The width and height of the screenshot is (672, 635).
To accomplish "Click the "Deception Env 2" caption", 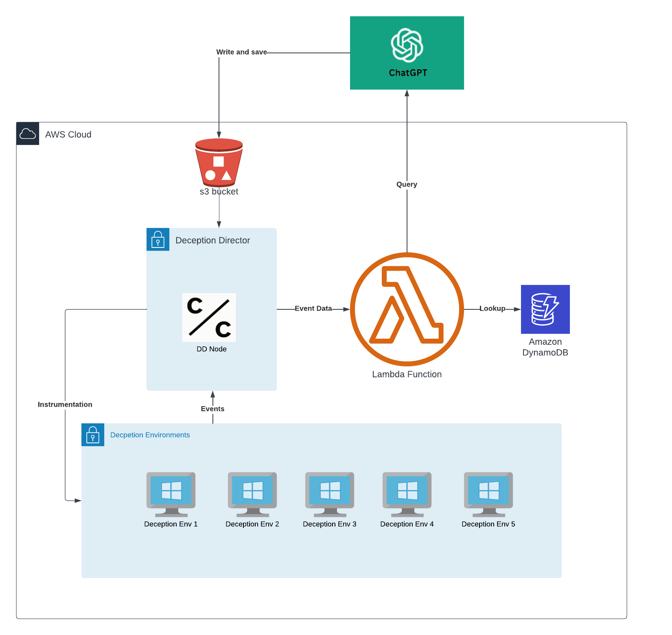I will click(x=252, y=524).
